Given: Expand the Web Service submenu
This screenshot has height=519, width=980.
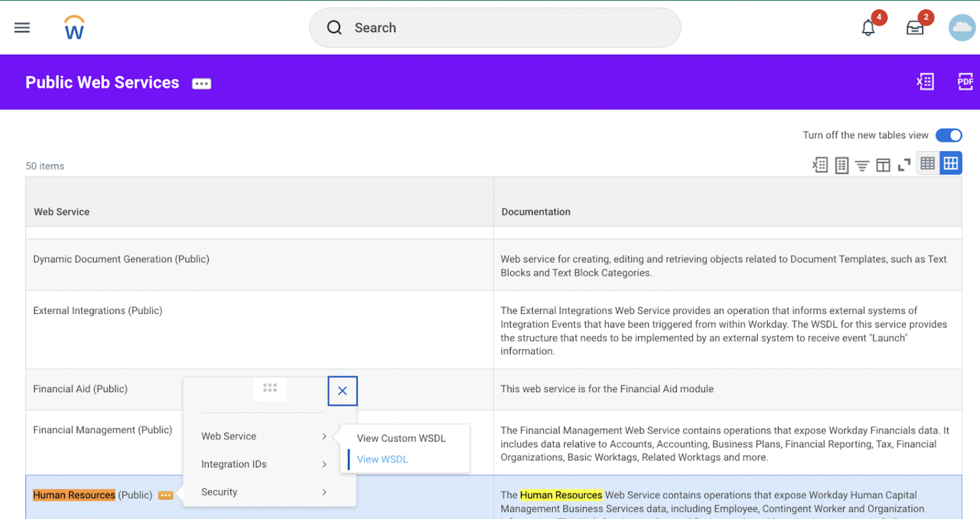Looking at the screenshot, I should pyautogui.click(x=264, y=436).
